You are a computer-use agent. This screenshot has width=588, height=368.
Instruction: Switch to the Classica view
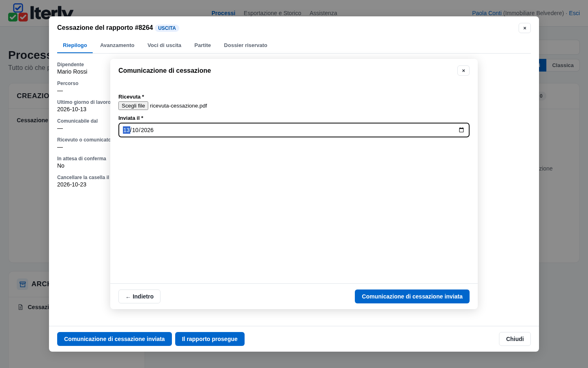pyautogui.click(x=563, y=65)
